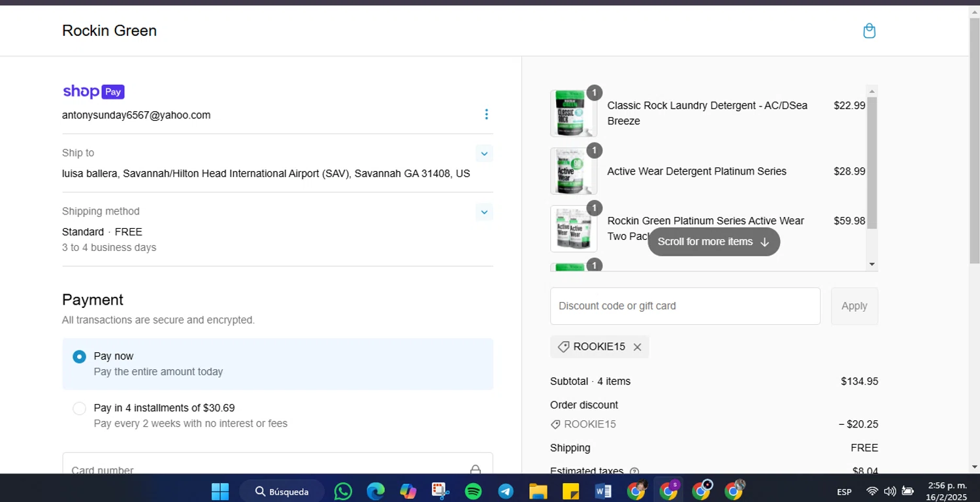This screenshot has width=980, height=502.
Task: Click the card number lock icon
Action: point(476,469)
